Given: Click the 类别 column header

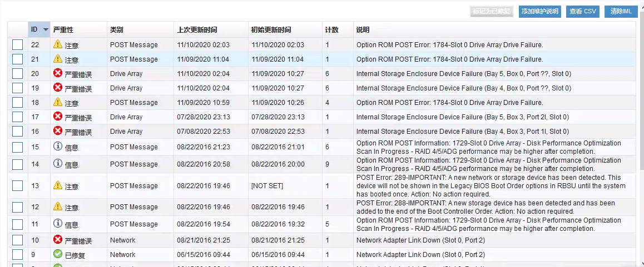Looking at the screenshot, I should point(117,29).
